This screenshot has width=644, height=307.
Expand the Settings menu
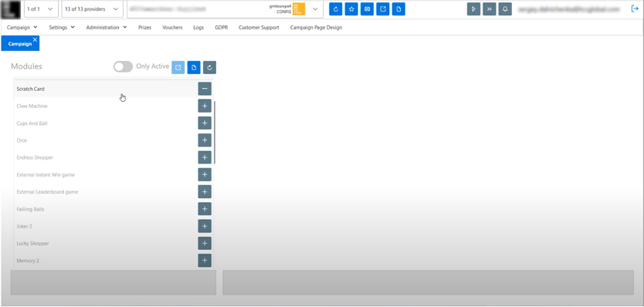(x=62, y=28)
